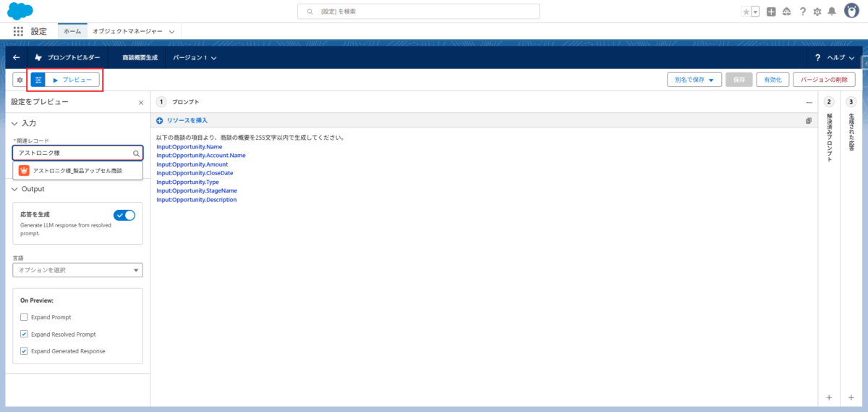Click the 有効化 button

pos(773,80)
